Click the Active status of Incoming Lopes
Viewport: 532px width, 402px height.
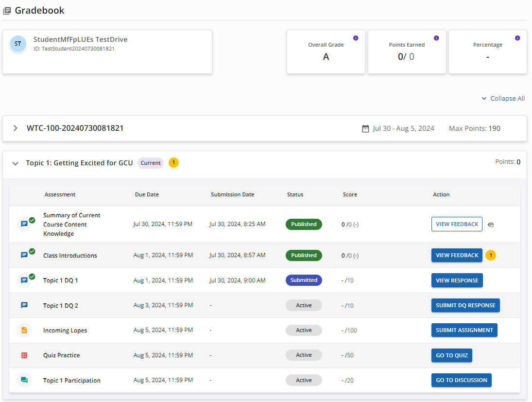tap(304, 330)
